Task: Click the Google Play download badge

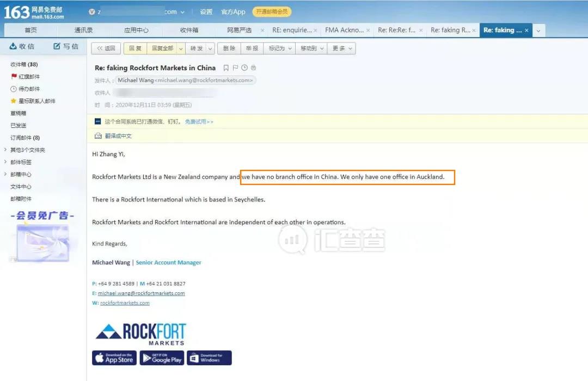Action: [x=162, y=358]
